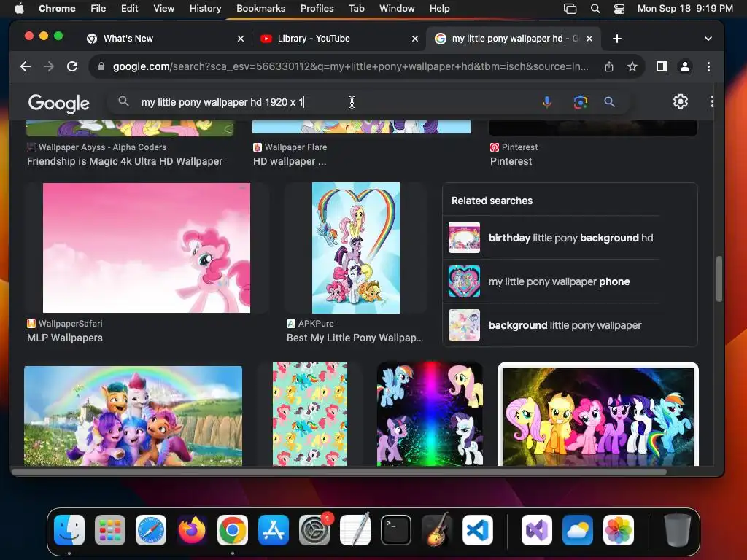Open Best My Little Pony Wallpap... link

(x=355, y=338)
